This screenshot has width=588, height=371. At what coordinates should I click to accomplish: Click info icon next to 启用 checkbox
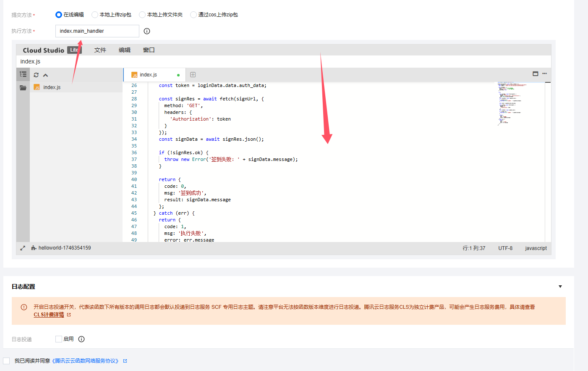[x=81, y=339]
